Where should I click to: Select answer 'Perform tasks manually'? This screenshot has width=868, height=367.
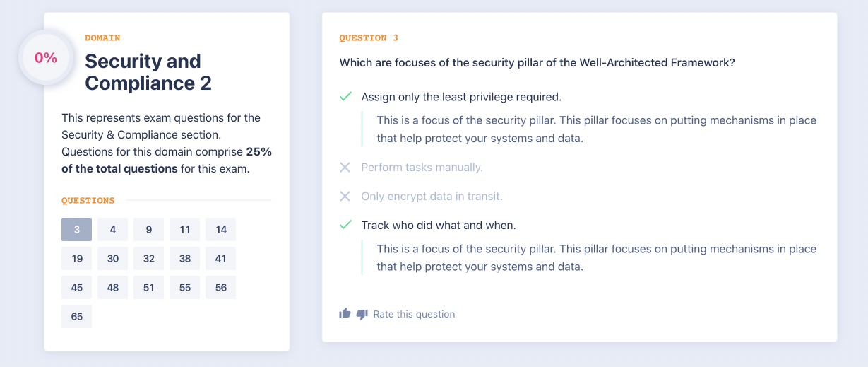click(x=422, y=168)
